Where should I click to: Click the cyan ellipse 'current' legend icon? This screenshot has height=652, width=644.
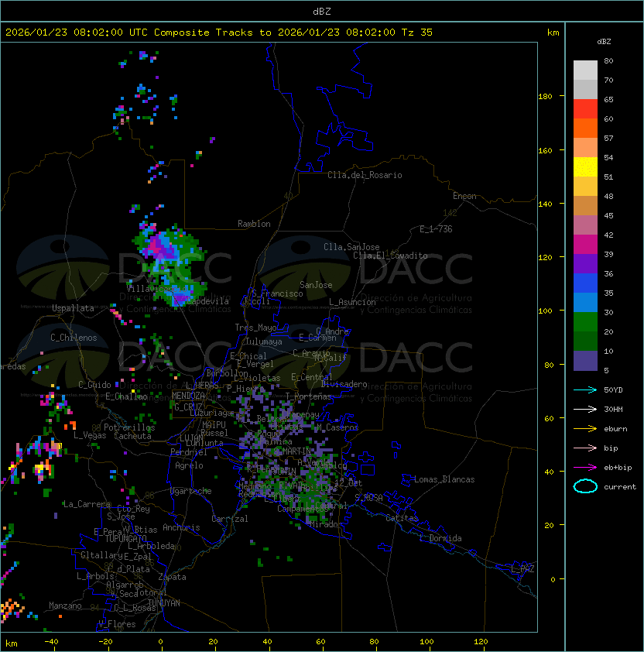coord(585,486)
